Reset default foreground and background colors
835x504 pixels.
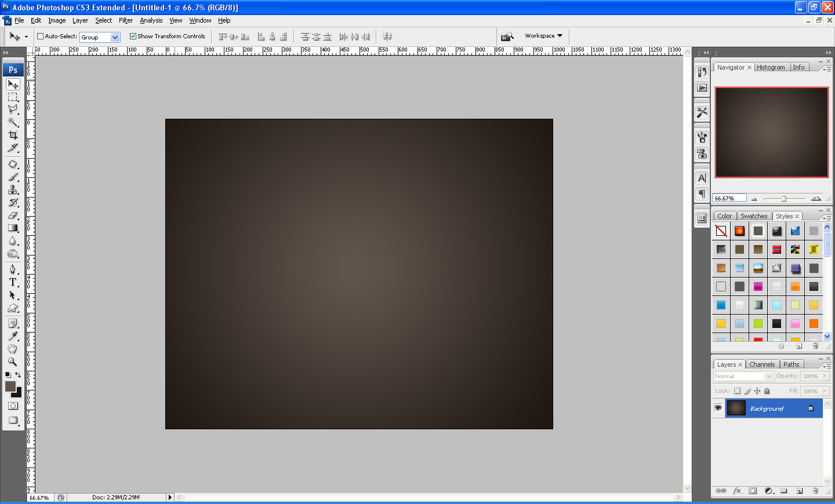click(x=8, y=375)
